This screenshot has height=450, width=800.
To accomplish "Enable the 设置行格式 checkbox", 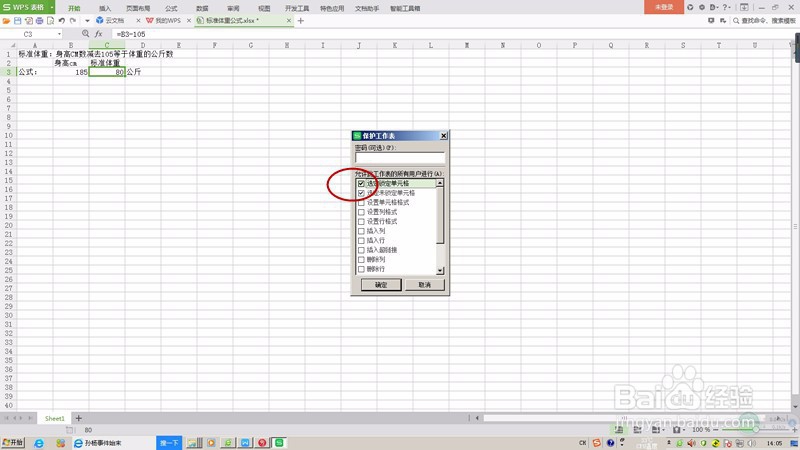I will coord(361,221).
